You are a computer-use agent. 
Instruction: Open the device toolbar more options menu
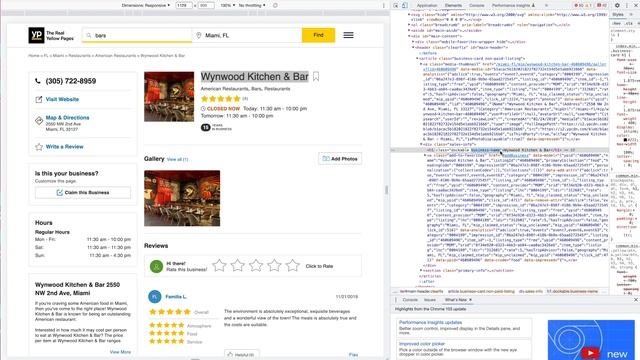383,5
